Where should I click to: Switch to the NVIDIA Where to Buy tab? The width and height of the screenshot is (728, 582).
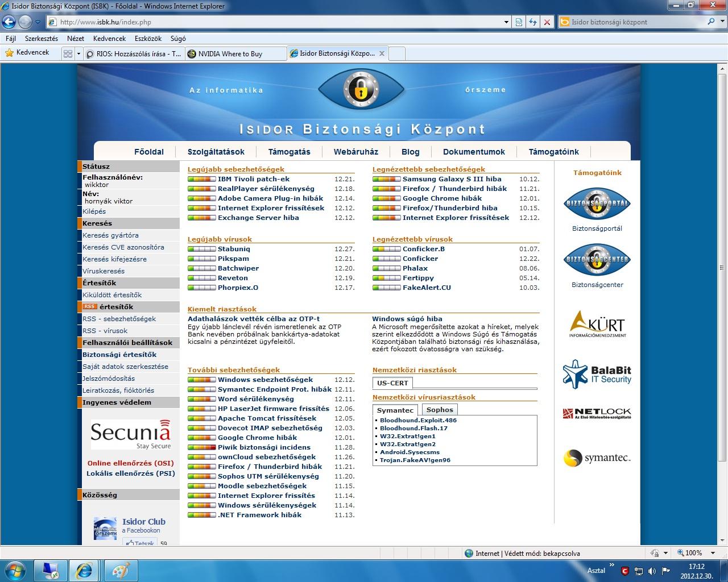[x=236, y=54]
